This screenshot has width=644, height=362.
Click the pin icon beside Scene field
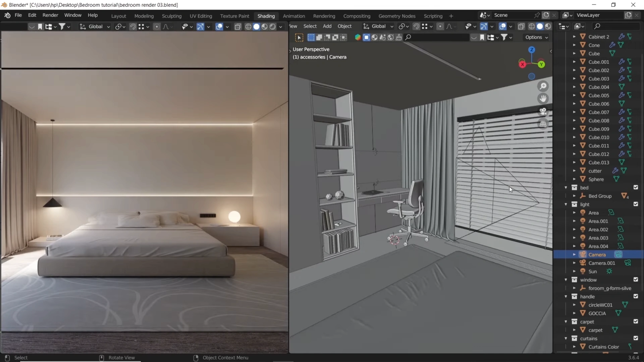point(537,15)
